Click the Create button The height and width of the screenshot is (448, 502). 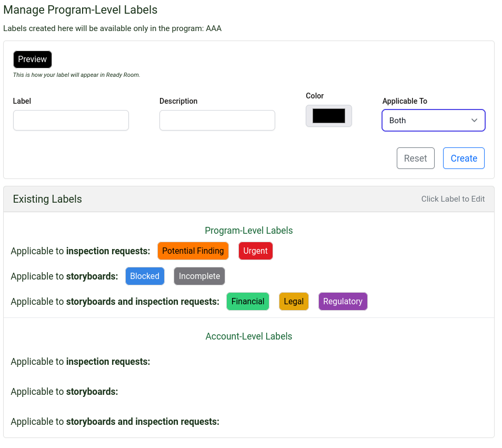(464, 158)
